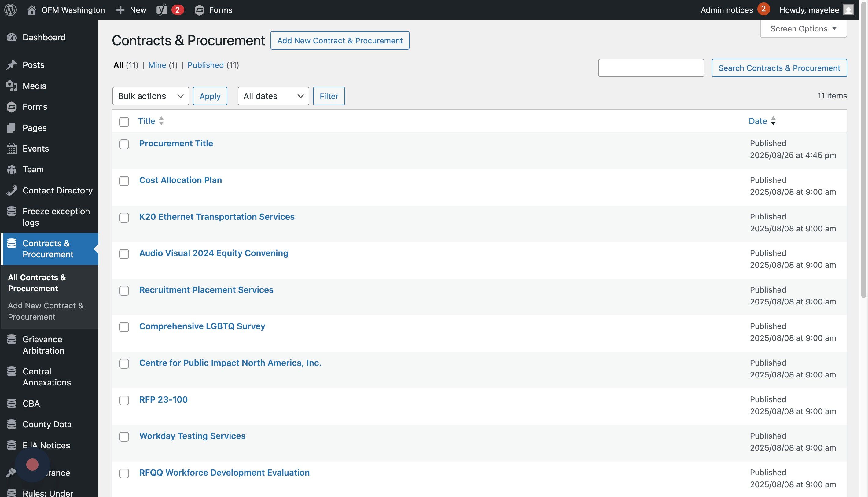Click the home icon beside OFM Washington
The width and height of the screenshot is (868, 497).
click(31, 9)
